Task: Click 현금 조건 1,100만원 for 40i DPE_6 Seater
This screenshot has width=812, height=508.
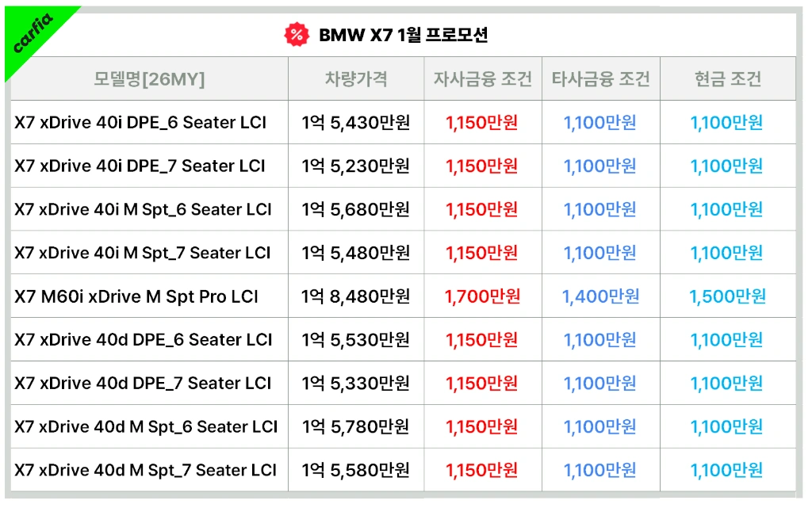Action: (726, 123)
